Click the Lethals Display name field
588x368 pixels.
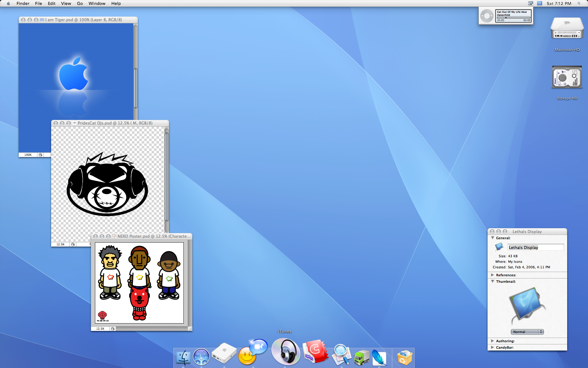click(x=535, y=247)
